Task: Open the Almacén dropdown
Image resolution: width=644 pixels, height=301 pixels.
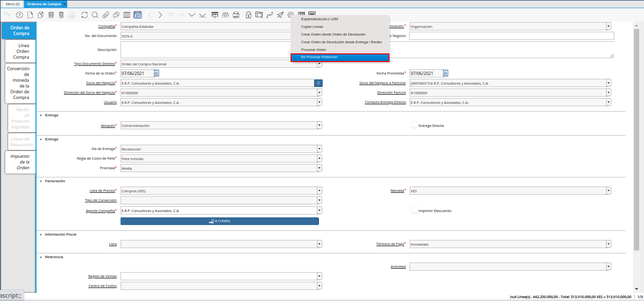Action: point(319,125)
